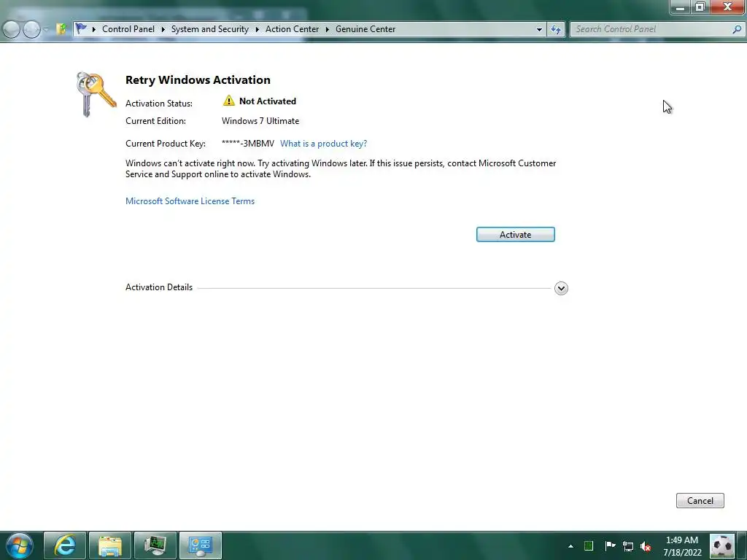Viewport: 747px width, 560px height.
Task: Select Genuine Center in the breadcrumb
Action: tap(365, 29)
